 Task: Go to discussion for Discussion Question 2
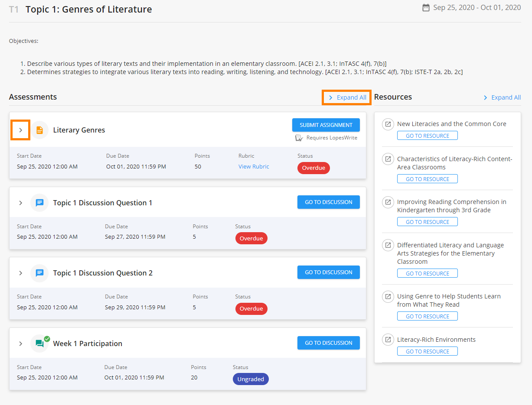(x=329, y=272)
